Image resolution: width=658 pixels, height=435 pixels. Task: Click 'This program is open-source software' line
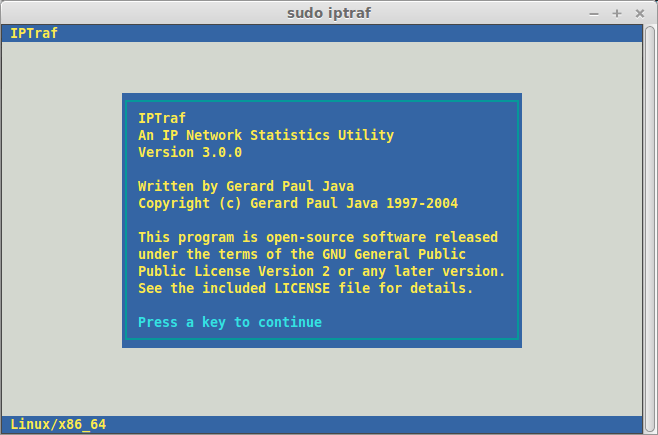(x=318, y=237)
